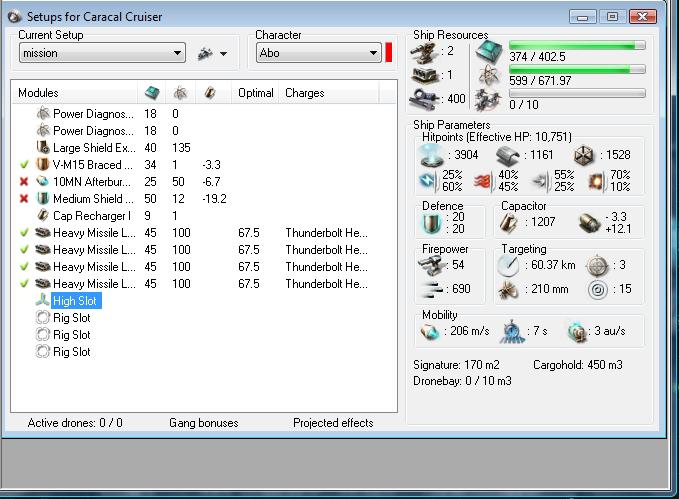Select the third Rig Slot entry
This screenshot has height=499, width=679.
click(x=71, y=351)
